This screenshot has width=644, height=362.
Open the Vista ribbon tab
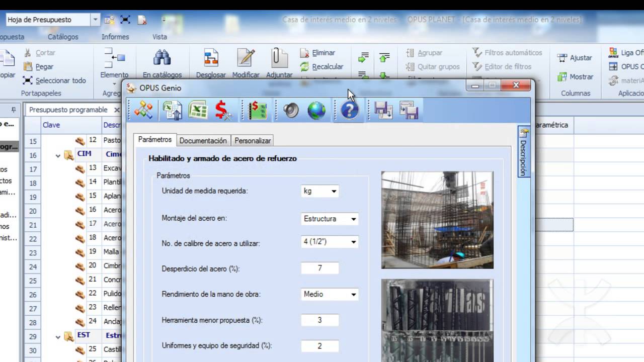click(x=159, y=37)
